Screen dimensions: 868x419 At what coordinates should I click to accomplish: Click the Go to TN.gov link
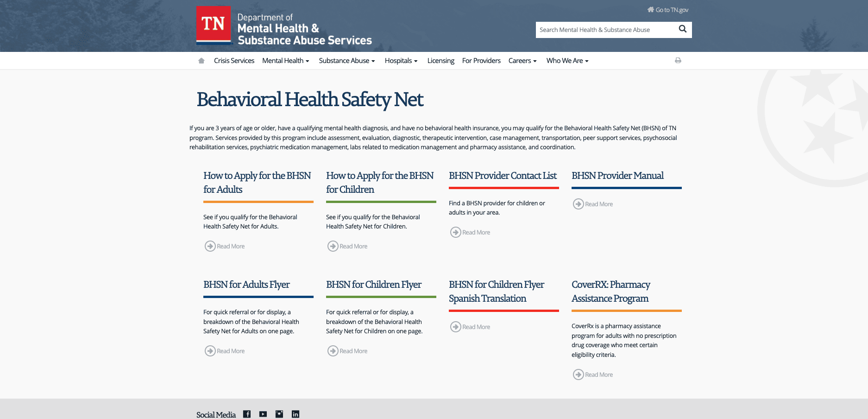coord(668,10)
